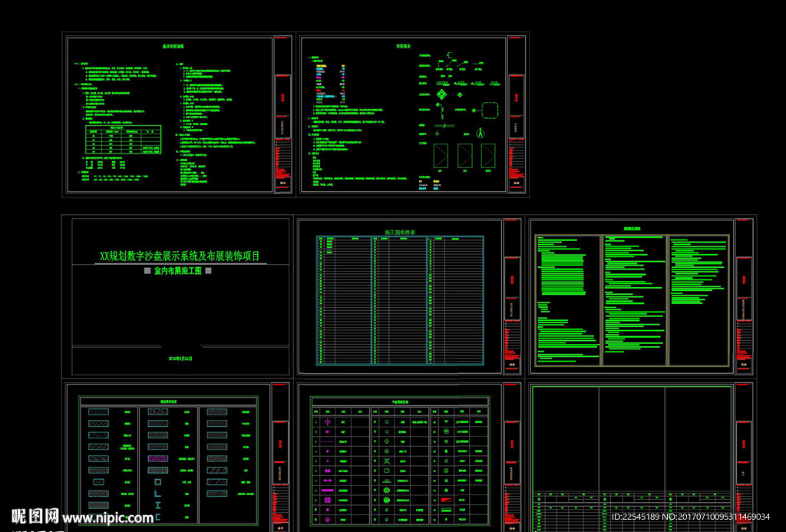Open the cover sheet drawing
Viewport: 786px width, 532px height.
point(177,296)
